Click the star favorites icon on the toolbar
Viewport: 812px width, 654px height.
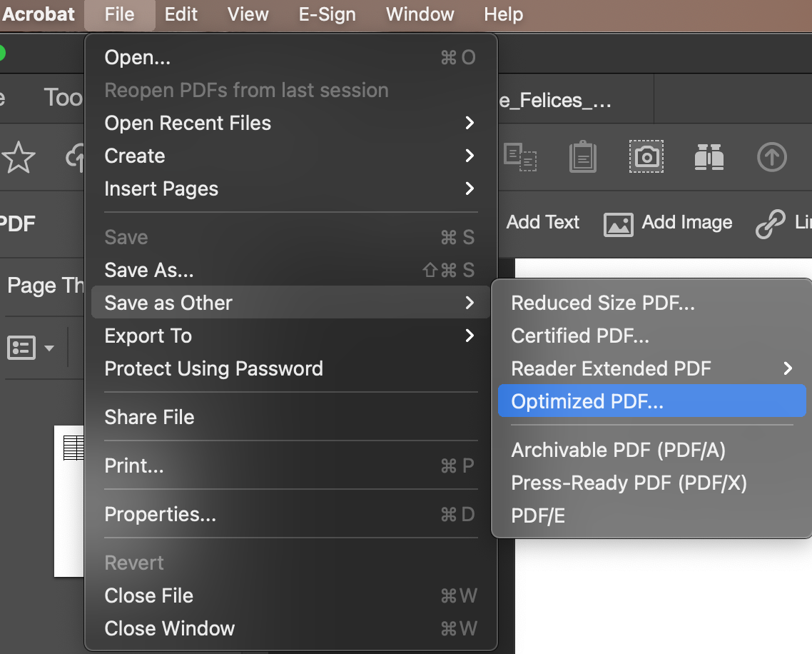pyautogui.click(x=19, y=157)
